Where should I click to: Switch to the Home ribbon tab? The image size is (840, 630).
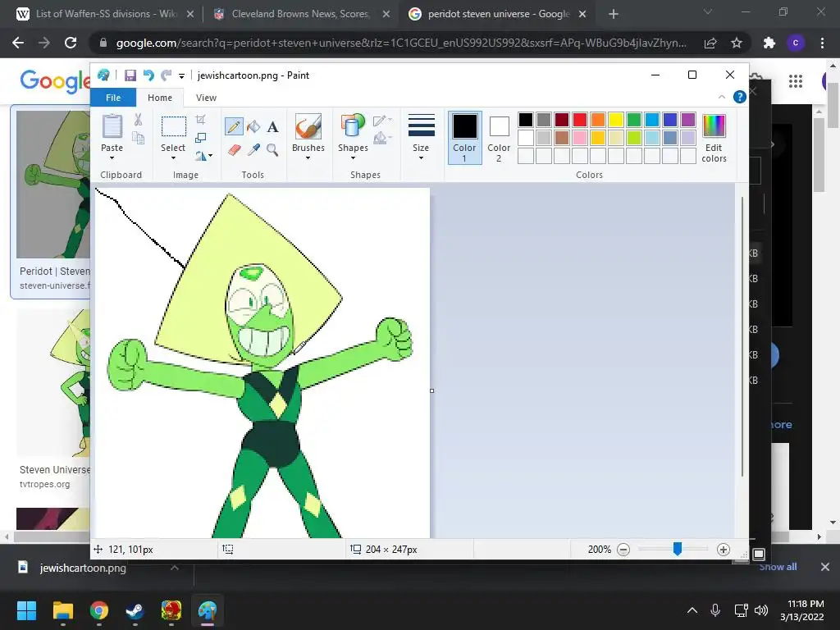[x=160, y=98]
